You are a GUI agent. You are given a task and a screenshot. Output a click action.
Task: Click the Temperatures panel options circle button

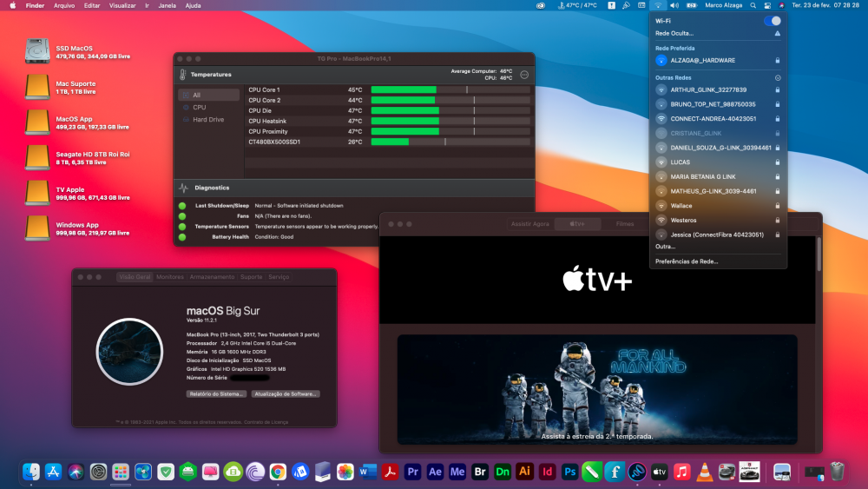pos(524,75)
